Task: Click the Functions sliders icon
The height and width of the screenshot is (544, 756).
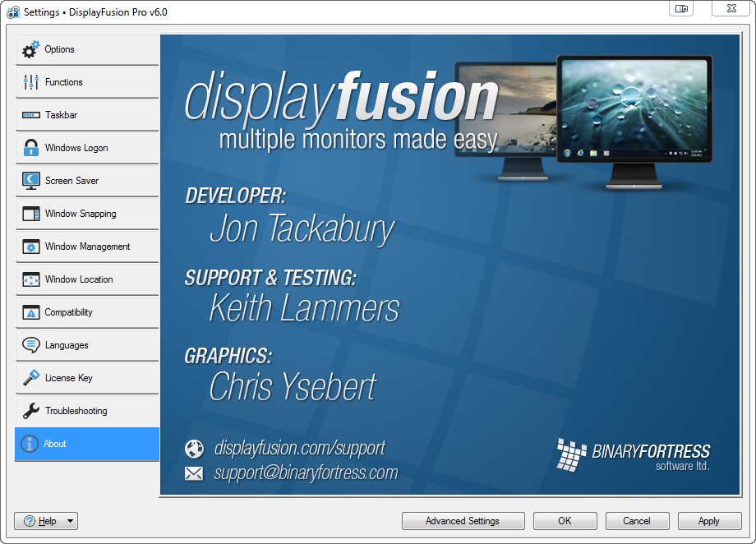Action: 31,82
